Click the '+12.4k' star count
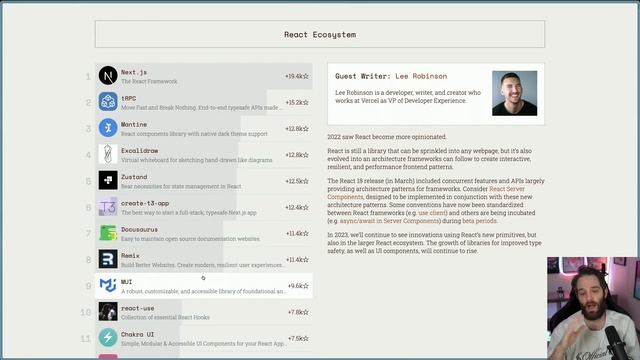The width and height of the screenshot is (640, 360). point(293,207)
